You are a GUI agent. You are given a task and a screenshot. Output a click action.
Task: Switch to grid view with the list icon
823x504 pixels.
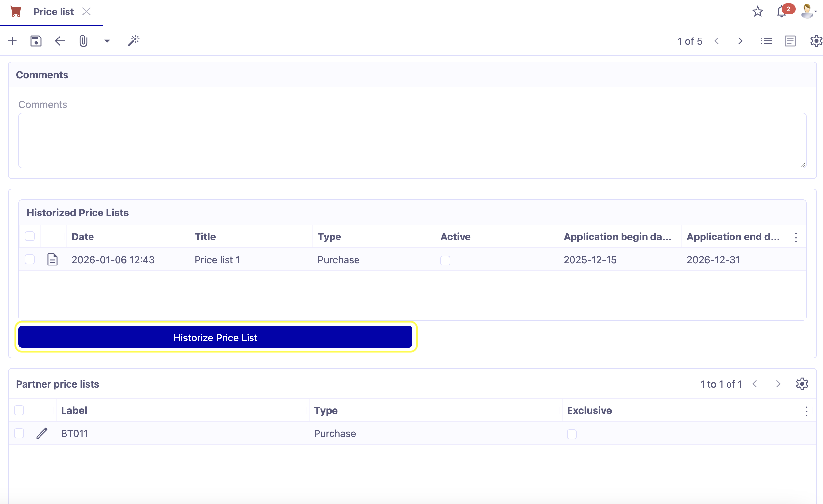point(767,41)
